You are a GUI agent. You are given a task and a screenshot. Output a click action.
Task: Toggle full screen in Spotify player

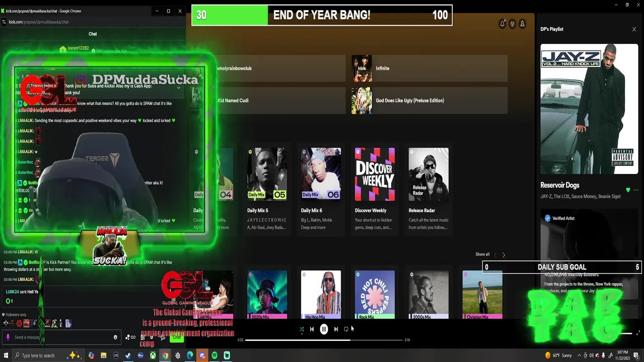(638, 333)
